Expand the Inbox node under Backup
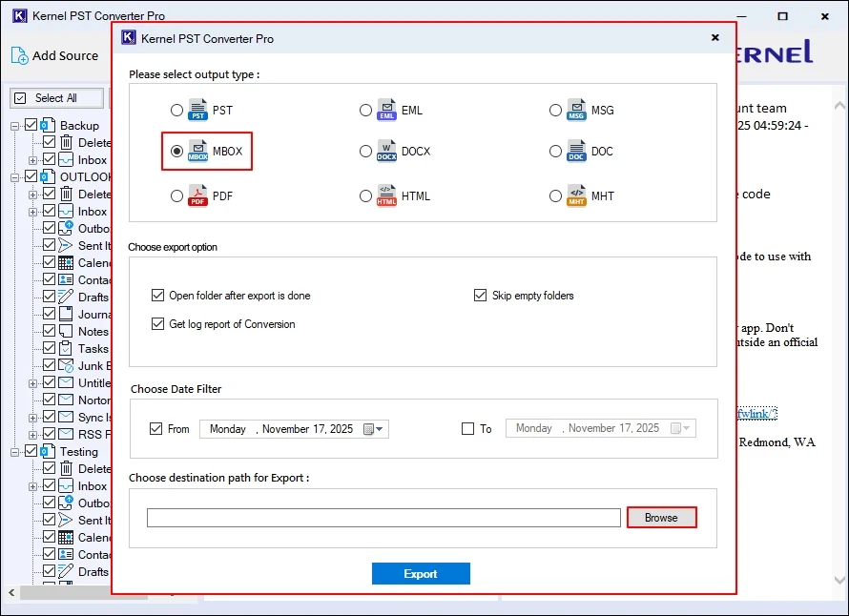The height and width of the screenshot is (616, 849). click(32, 159)
